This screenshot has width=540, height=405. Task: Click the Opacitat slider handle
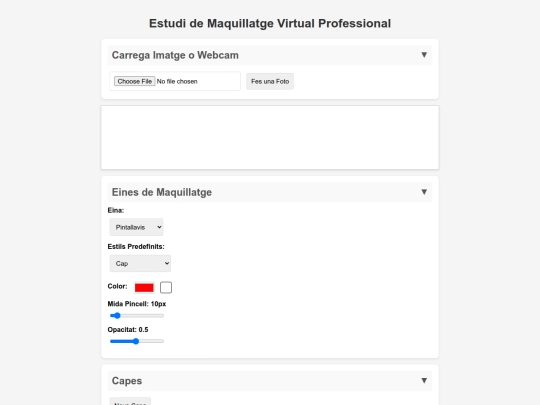[136, 341]
